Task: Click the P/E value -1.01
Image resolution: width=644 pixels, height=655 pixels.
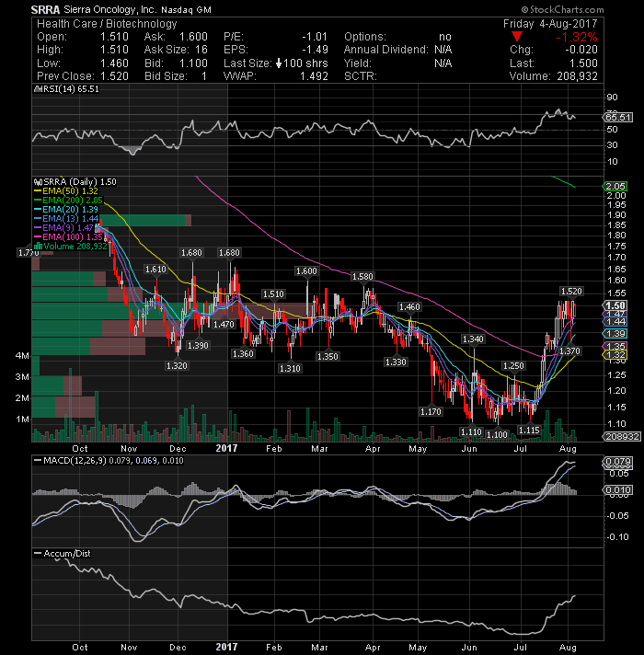Action: click(x=315, y=37)
